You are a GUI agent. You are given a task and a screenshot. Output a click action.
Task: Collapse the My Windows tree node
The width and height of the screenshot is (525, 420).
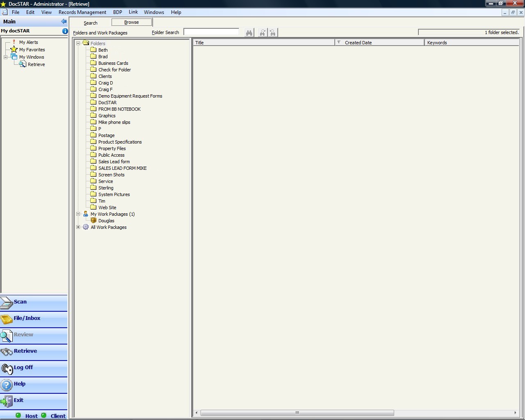[x=6, y=57]
